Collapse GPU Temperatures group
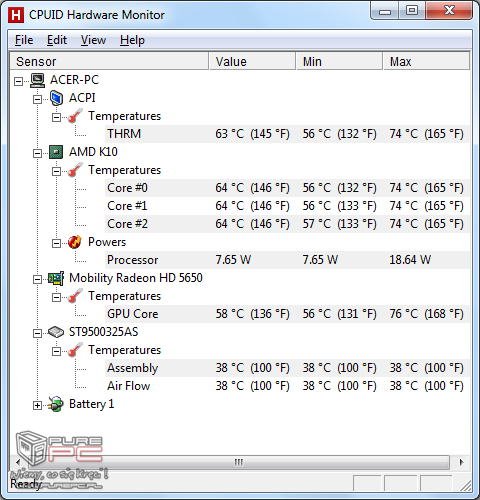The width and height of the screenshot is (480, 500). (x=56, y=297)
